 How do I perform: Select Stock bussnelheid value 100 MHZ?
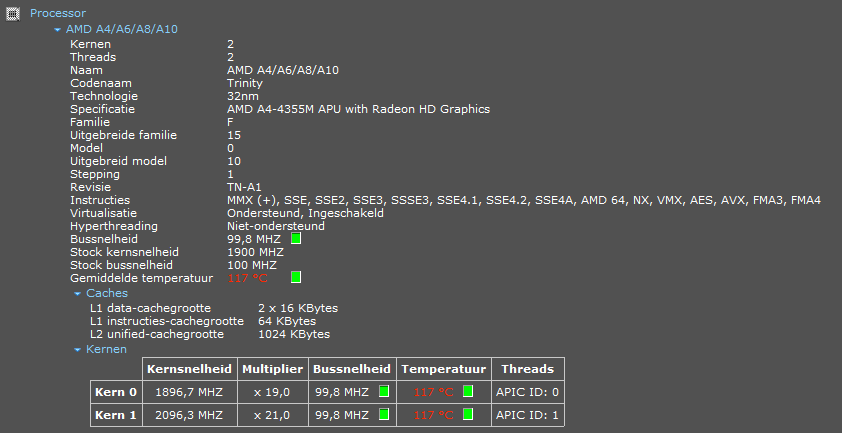click(x=252, y=265)
